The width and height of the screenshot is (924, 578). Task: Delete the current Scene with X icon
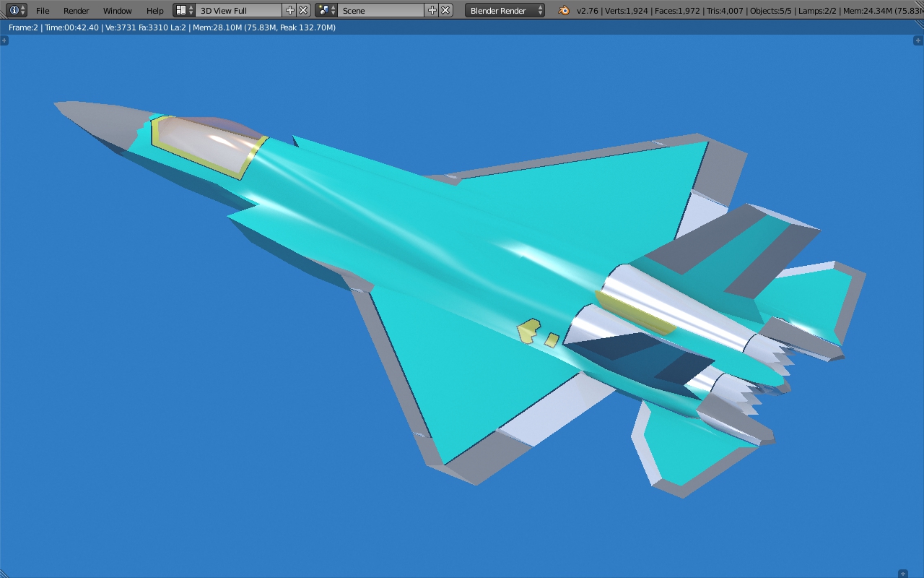pyautogui.click(x=446, y=10)
